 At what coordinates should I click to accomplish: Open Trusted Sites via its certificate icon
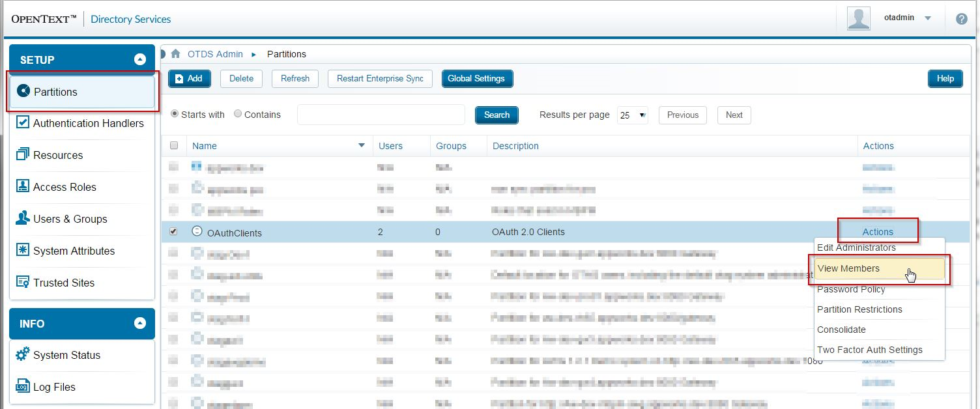pyautogui.click(x=23, y=282)
